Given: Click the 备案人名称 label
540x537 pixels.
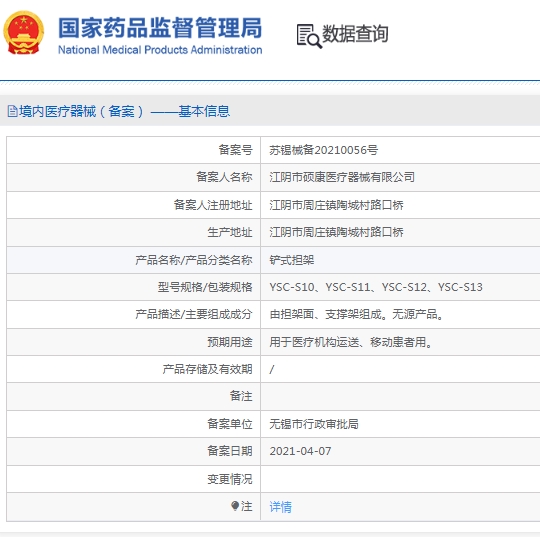Looking at the screenshot, I should (x=224, y=177).
